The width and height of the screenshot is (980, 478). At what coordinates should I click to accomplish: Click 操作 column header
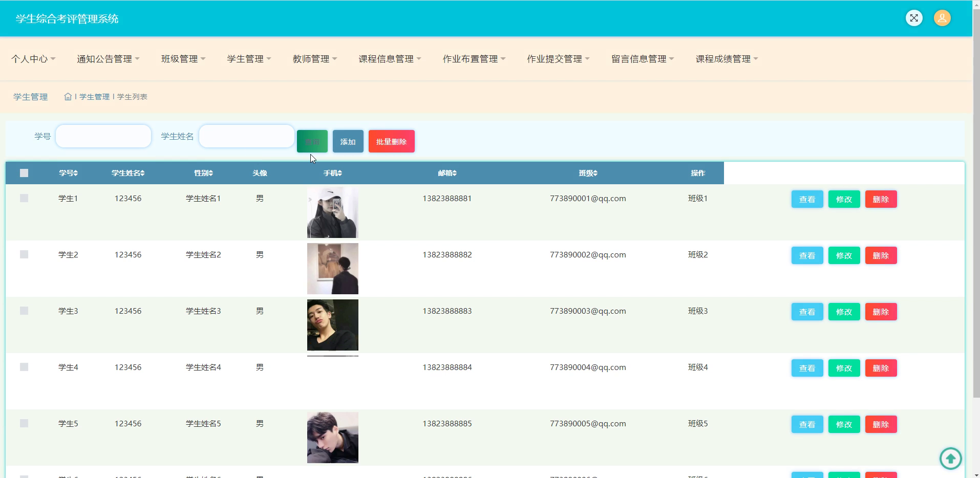tap(698, 173)
